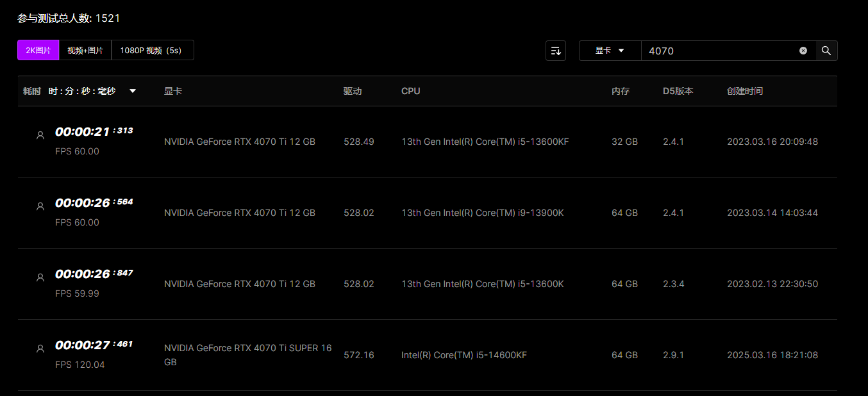Click driver version 528.49
Viewport: 868px width, 396px height.
pyautogui.click(x=359, y=142)
